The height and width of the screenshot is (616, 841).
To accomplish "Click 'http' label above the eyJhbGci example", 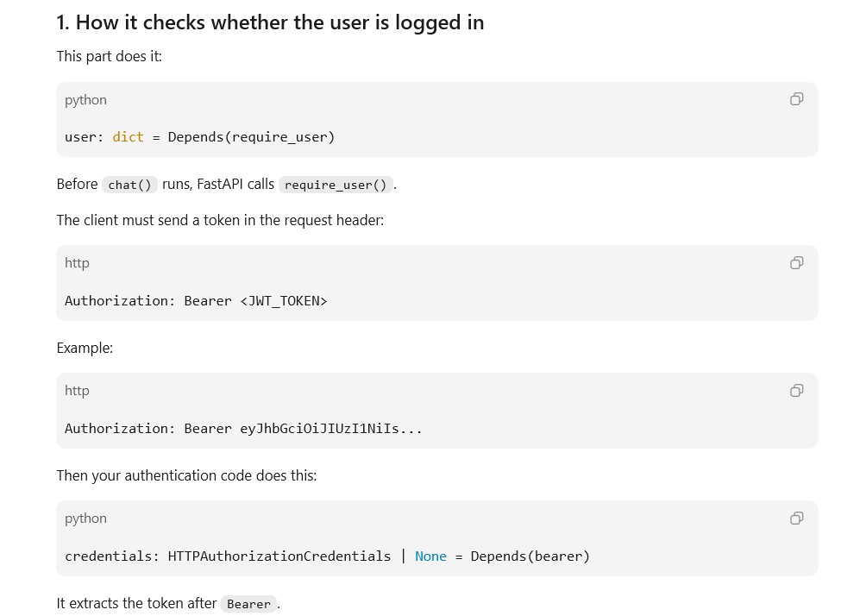I will 77,391.
